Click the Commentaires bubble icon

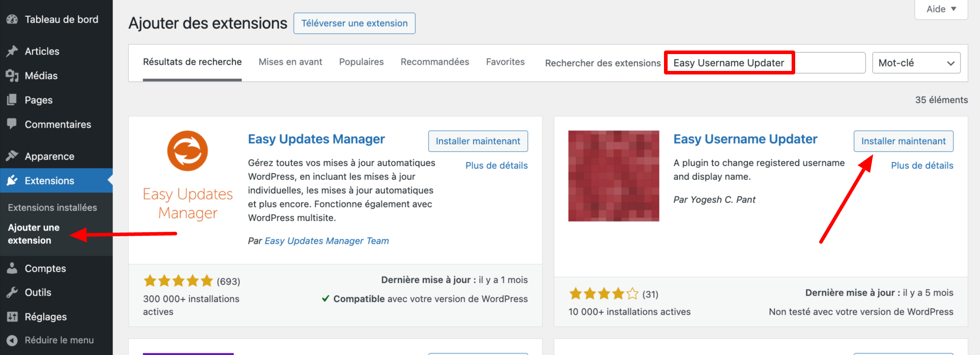[12, 124]
